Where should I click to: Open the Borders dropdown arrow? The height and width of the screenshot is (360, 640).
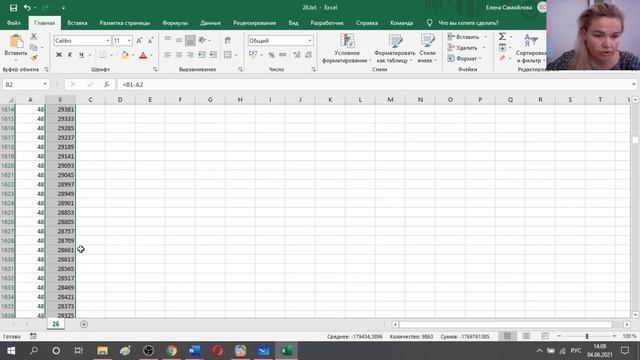(x=111, y=55)
